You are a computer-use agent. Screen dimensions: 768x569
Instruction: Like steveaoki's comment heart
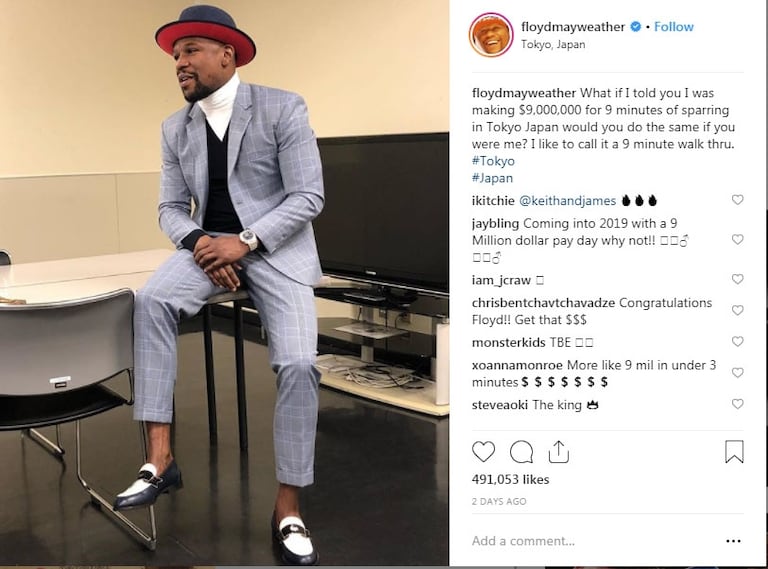pos(738,403)
